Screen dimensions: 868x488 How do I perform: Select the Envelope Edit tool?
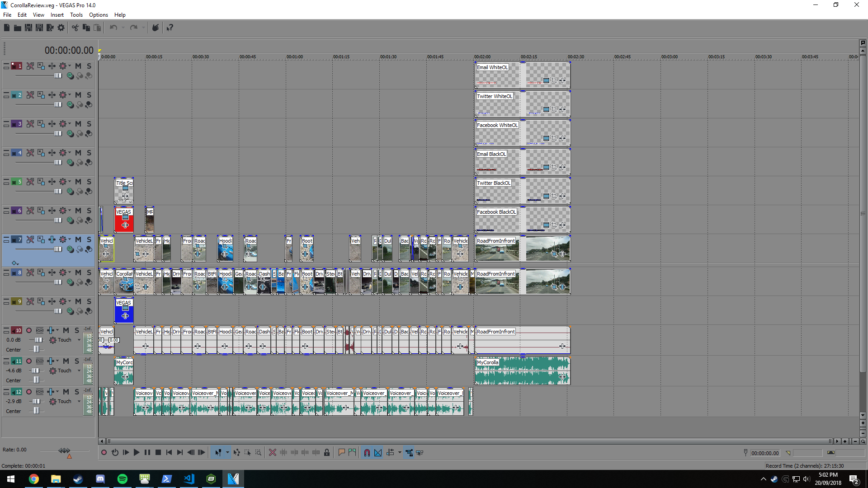[236, 452]
